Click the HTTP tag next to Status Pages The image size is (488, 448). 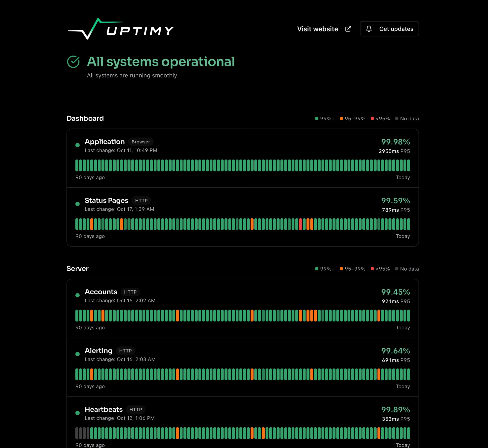(141, 201)
